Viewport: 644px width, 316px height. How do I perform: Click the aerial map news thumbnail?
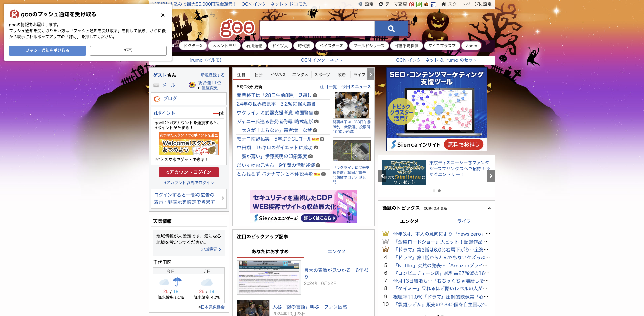tap(352, 150)
